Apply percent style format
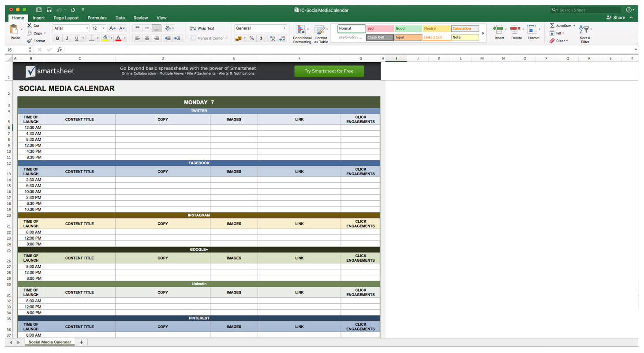The height and width of the screenshot is (353, 644). pos(251,38)
